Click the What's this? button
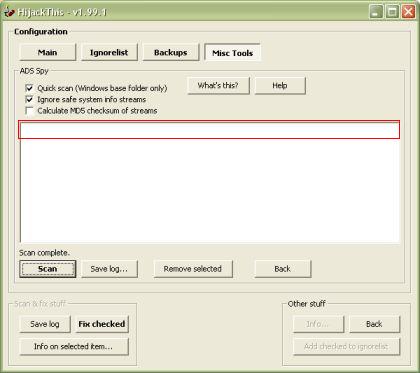The height and width of the screenshot is (373, 420). (x=218, y=86)
